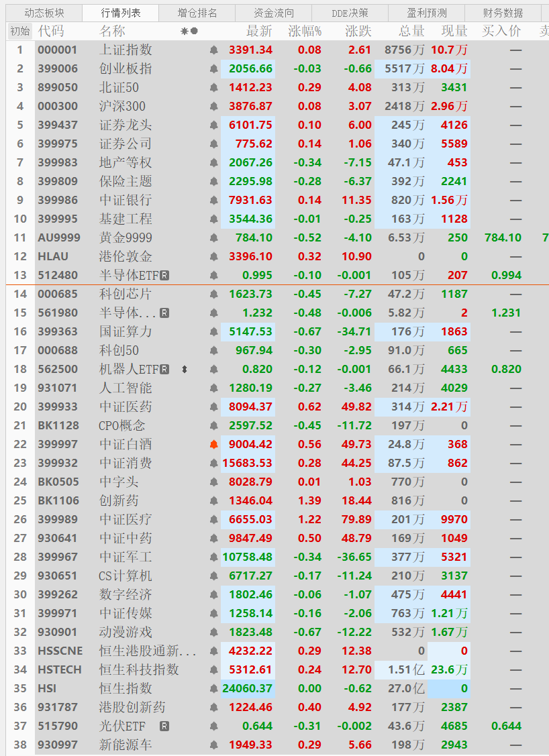The height and width of the screenshot is (756, 549).
Task: Click the R badge next to 机器人ETF
Action: click(164, 370)
